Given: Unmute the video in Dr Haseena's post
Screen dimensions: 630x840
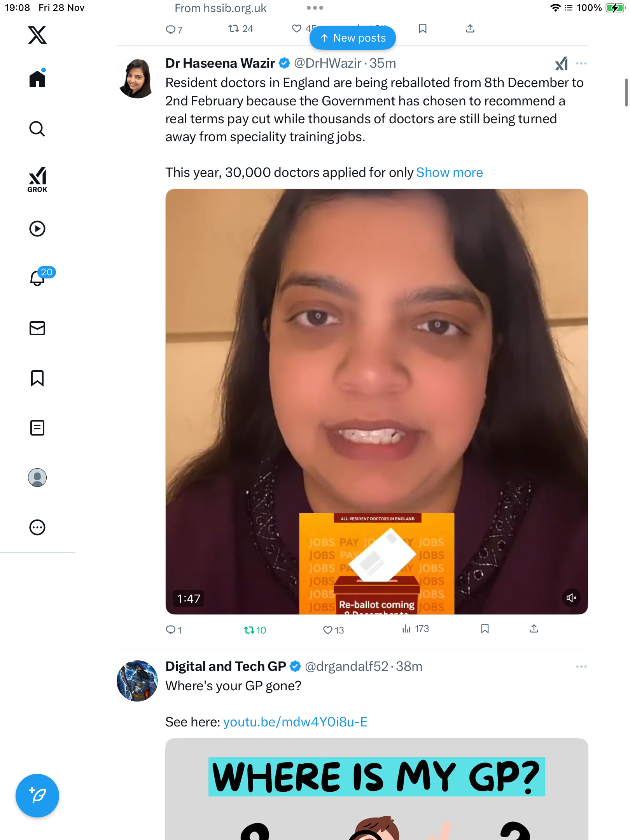Looking at the screenshot, I should 571,598.
